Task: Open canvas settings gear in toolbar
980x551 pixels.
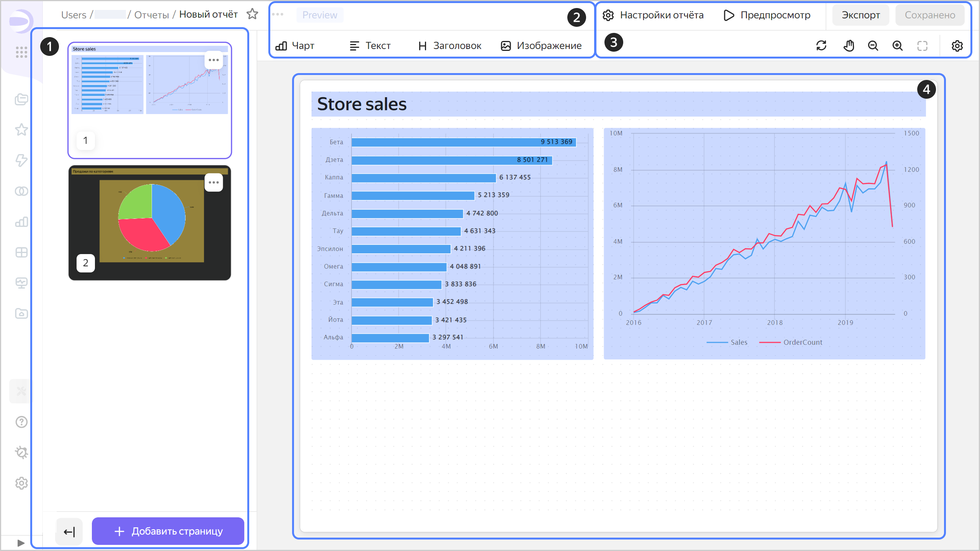Action: coord(957,46)
